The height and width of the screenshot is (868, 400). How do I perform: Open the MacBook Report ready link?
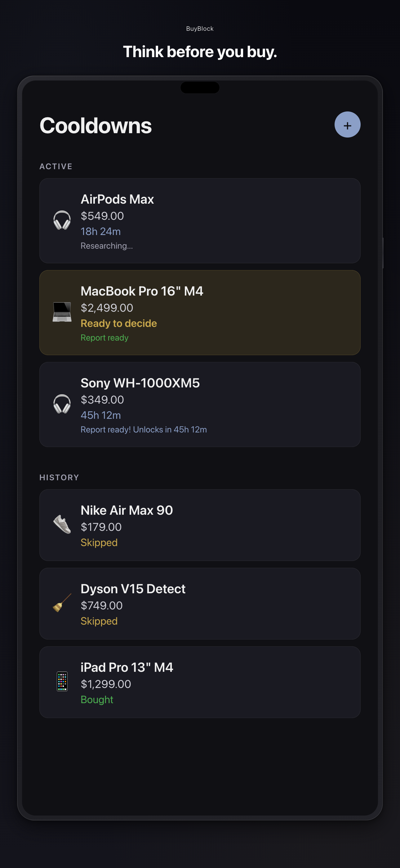point(104,338)
